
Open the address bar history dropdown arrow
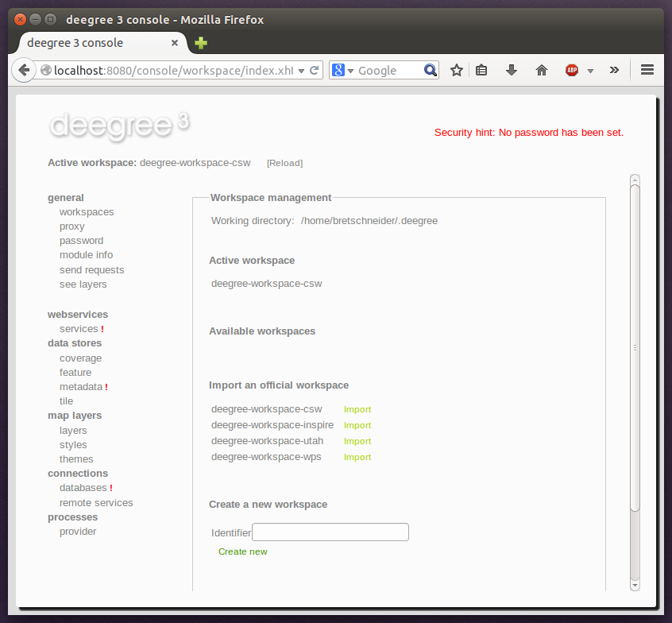point(303,70)
